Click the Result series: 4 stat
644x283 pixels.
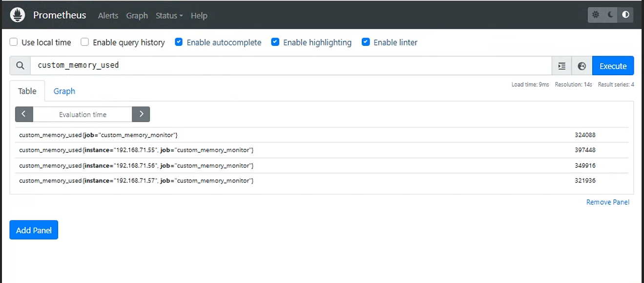click(x=616, y=84)
